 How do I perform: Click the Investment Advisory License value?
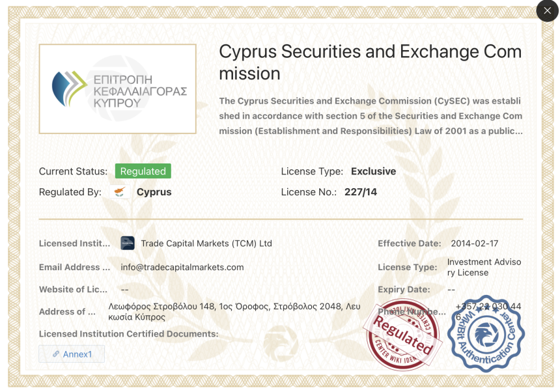click(x=484, y=267)
